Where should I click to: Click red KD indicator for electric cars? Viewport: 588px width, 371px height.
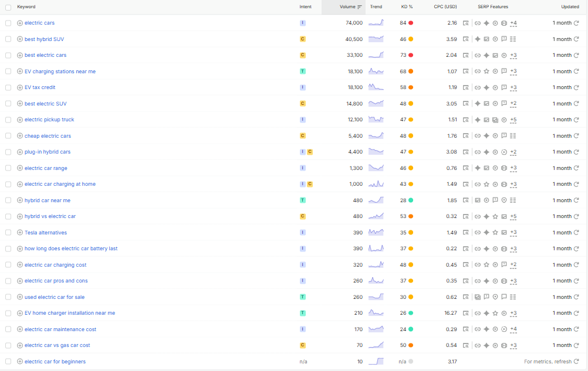pos(411,23)
